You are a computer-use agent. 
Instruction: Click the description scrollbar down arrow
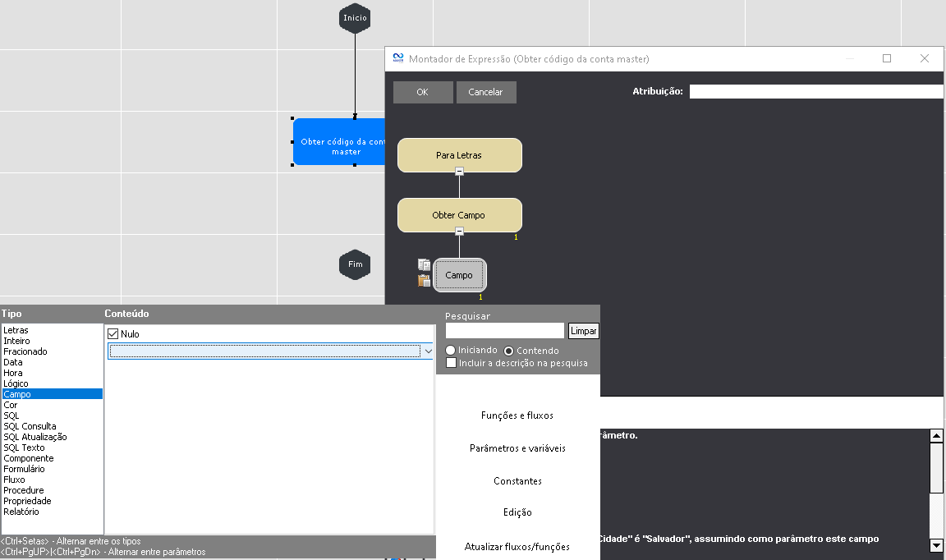point(936,545)
